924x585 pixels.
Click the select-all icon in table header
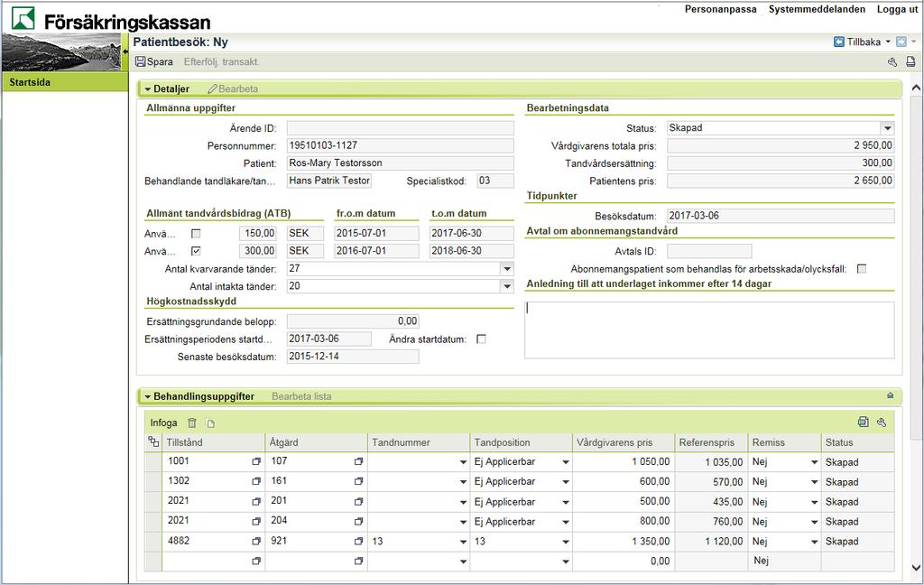pyautogui.click(x=153, y=441)
